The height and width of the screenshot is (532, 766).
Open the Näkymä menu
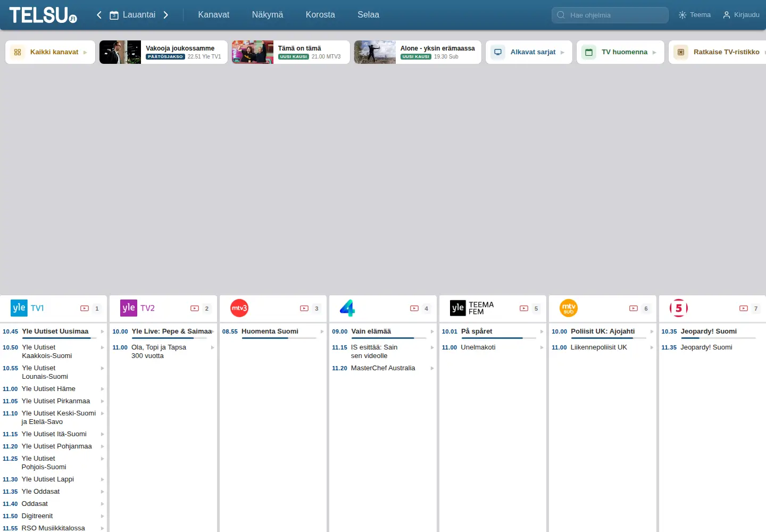click(x=268, y=15)
